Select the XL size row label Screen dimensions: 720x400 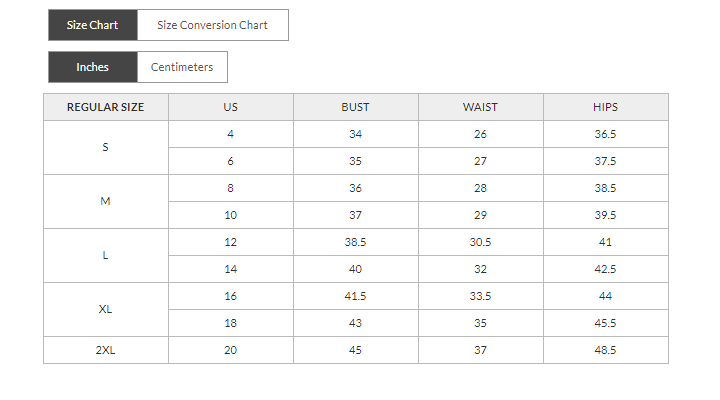[105, 309]
